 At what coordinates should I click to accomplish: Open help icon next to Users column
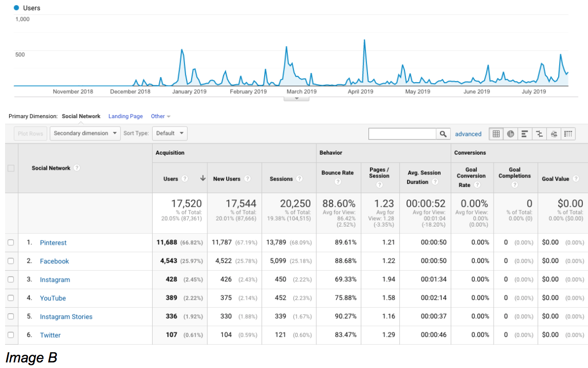185,178
